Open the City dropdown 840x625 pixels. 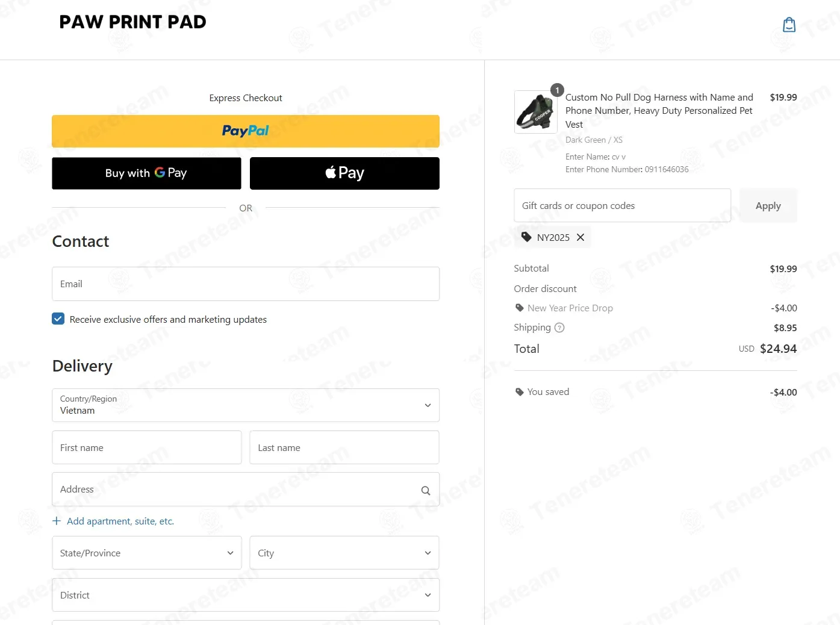(x=344, y=553)
